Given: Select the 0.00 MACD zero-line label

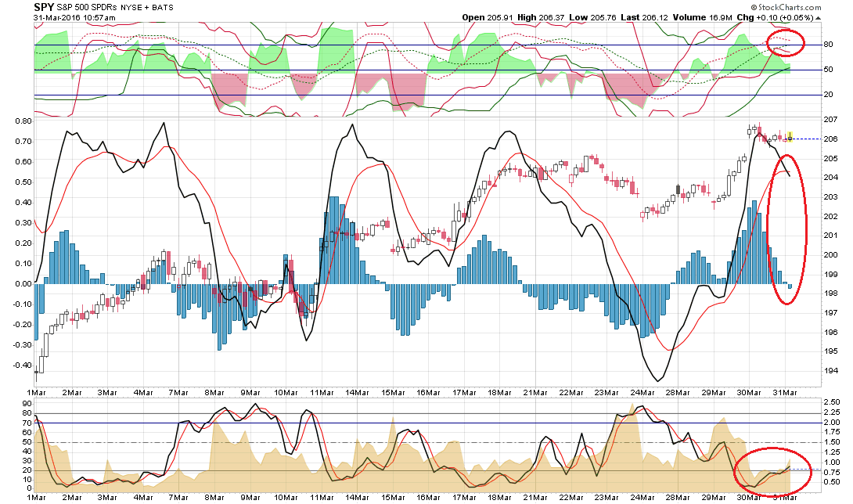Looking at the screenshot, I should (x=24, y=283).
